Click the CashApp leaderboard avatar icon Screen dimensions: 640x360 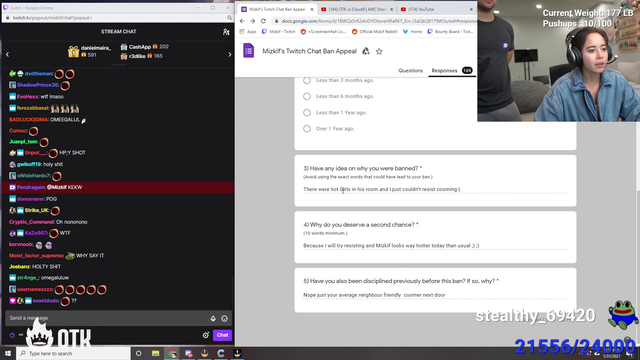coord(124,47)
